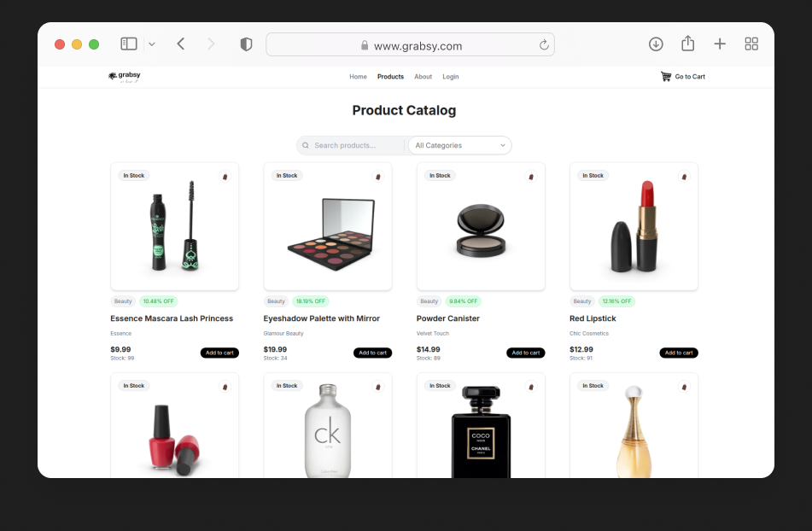Click the grabsy logo in the header
812x531 pixels.
click(x=125, y=77)
